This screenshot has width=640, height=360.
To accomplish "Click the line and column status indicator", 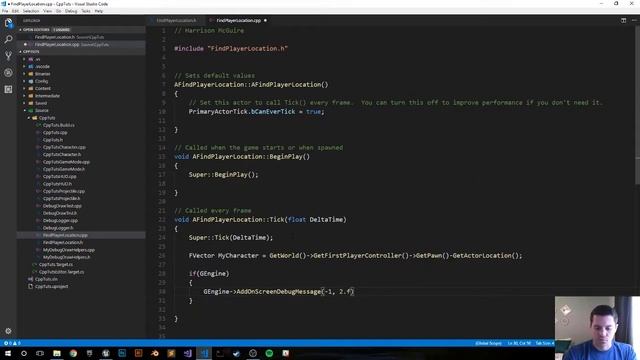I will (519, 343).
